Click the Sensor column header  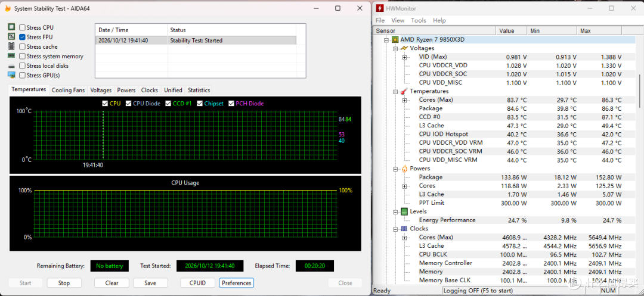tap(435, 31)
